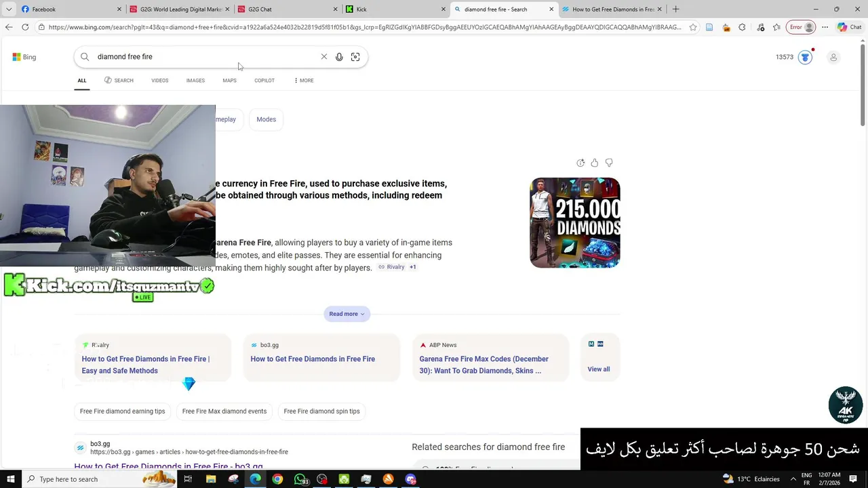
Task: Add page to favorites with the star icon
Action: (x=693, y=27)
